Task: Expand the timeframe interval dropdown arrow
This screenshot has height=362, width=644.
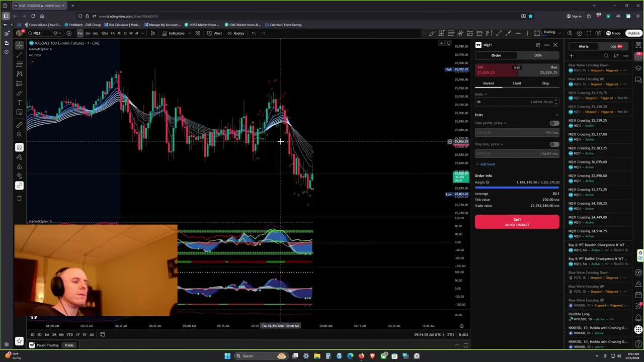Action: [x=143, y=33]
